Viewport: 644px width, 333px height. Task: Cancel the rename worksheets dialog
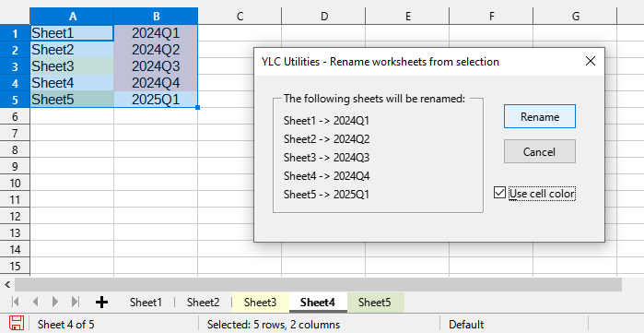coord(539,151)
